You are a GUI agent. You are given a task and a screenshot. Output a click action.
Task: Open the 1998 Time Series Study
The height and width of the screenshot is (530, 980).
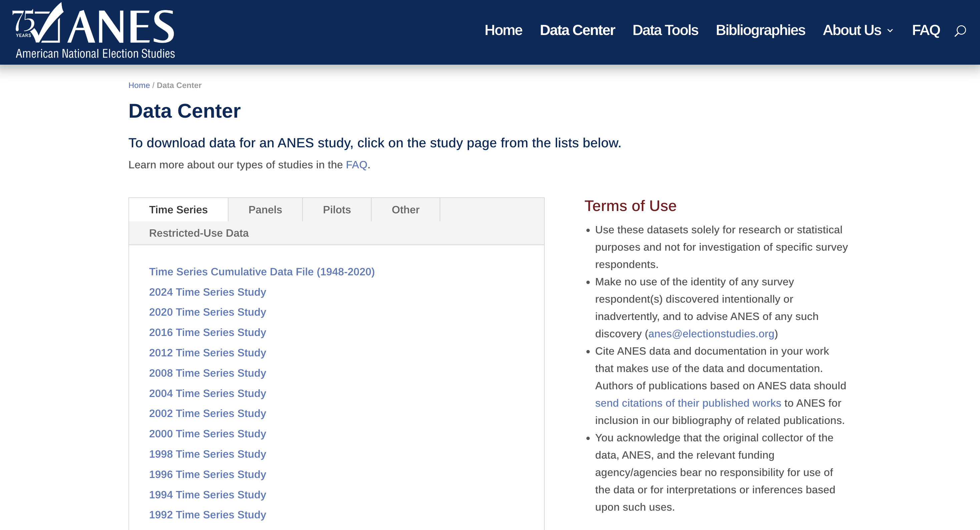(x=207, y=454)
